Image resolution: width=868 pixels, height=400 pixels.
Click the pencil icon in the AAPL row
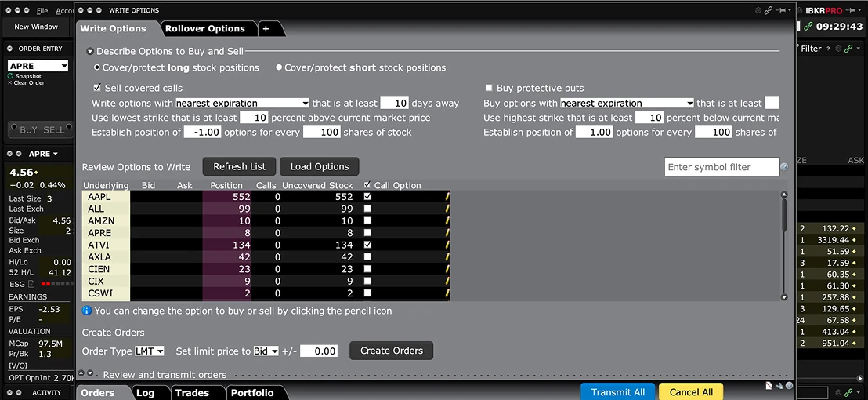447,196
